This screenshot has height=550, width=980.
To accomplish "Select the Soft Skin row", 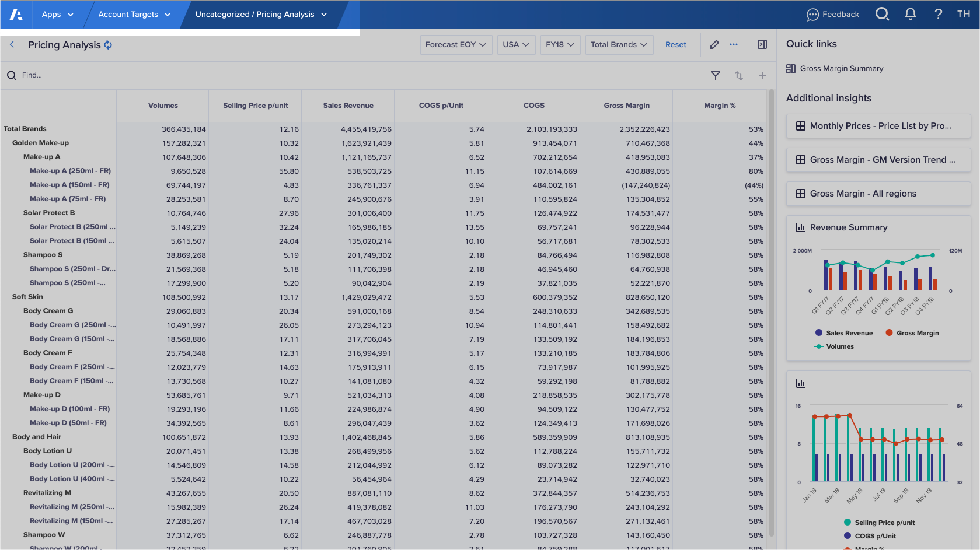I will point(383,297).
